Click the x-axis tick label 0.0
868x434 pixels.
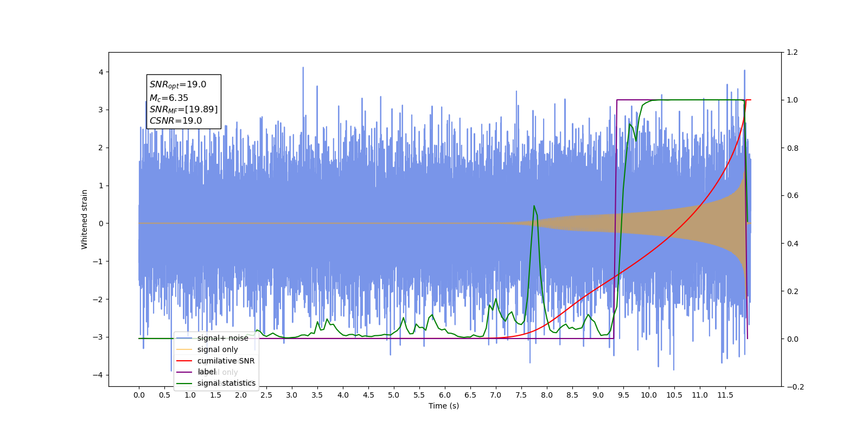[139, 395]
